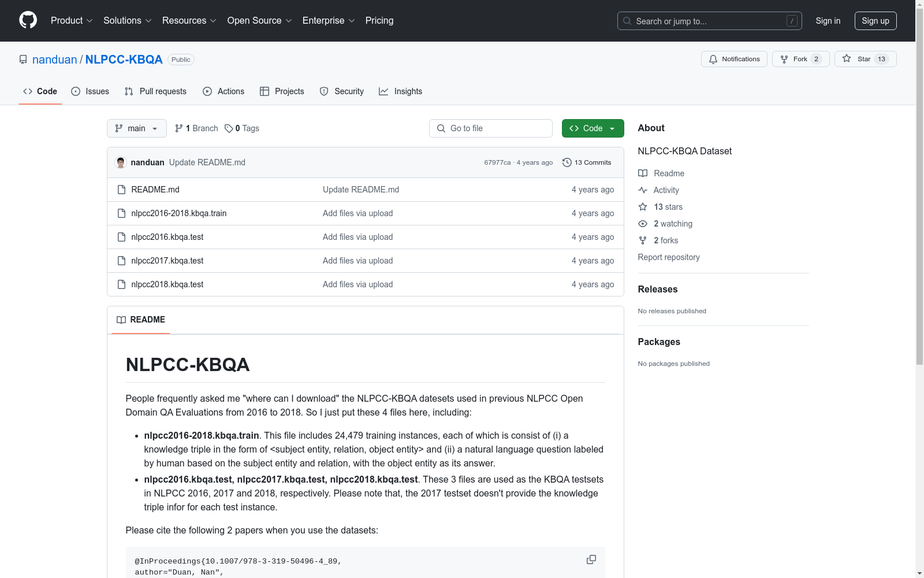Open the Pull requests tab
Viewport: 924px width, 578px height.
tap(155, 91)
